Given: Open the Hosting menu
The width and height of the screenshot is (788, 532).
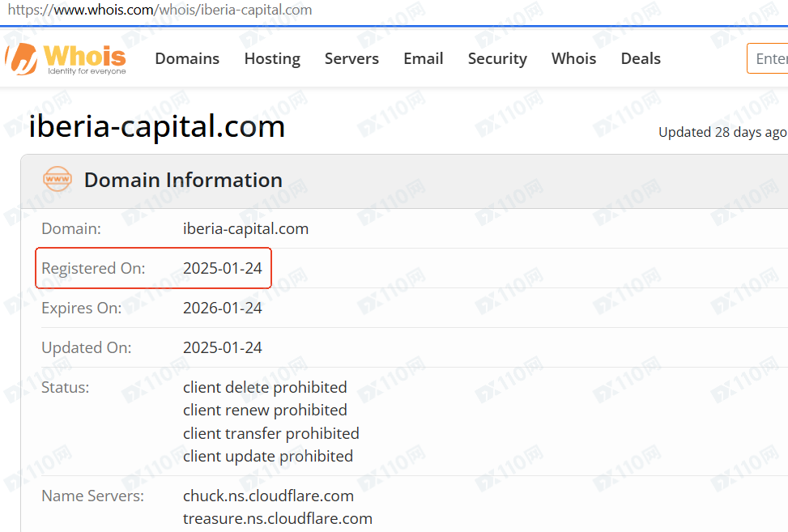Looking at the screenshot, I should pyautogui.click(x=272, y=58).
